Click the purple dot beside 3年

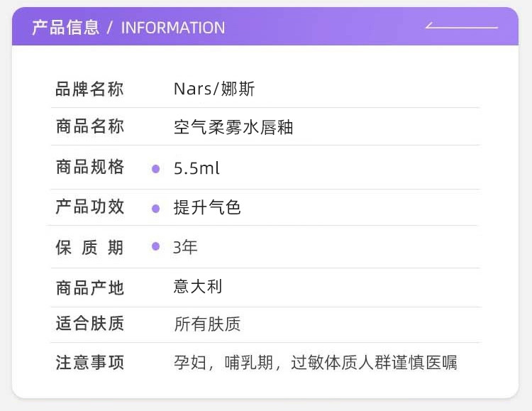point(156,247)
